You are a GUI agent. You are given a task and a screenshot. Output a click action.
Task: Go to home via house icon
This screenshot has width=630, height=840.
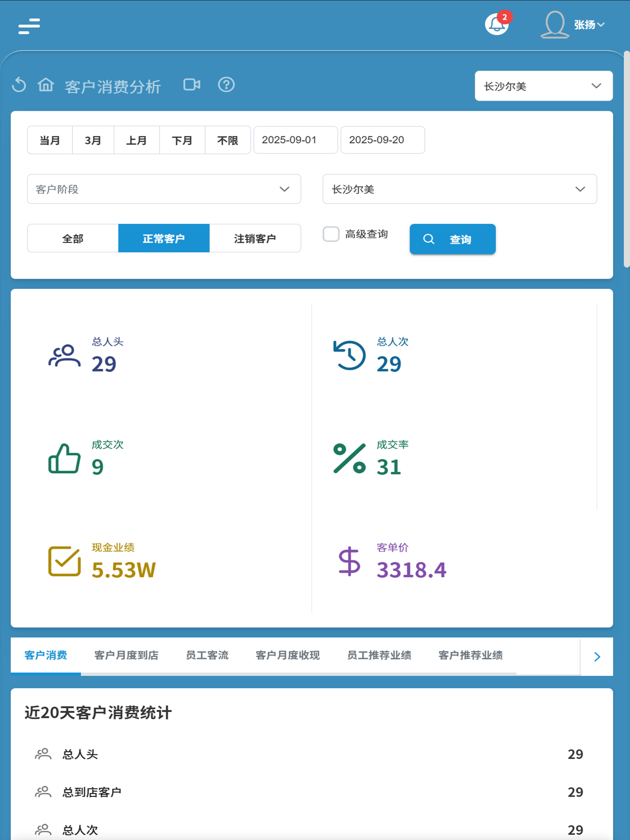[x=45, y=85]
